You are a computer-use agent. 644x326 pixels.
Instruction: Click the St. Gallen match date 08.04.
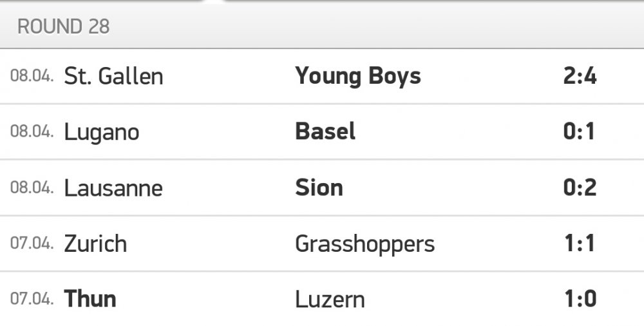tap(32, 76)
